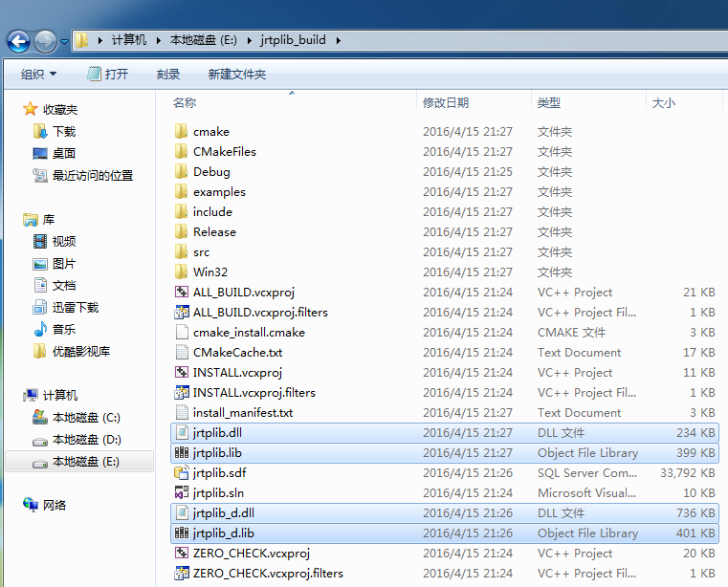Select the src folder icon
The height and width of the screenshot is (587, 728).
181,252
